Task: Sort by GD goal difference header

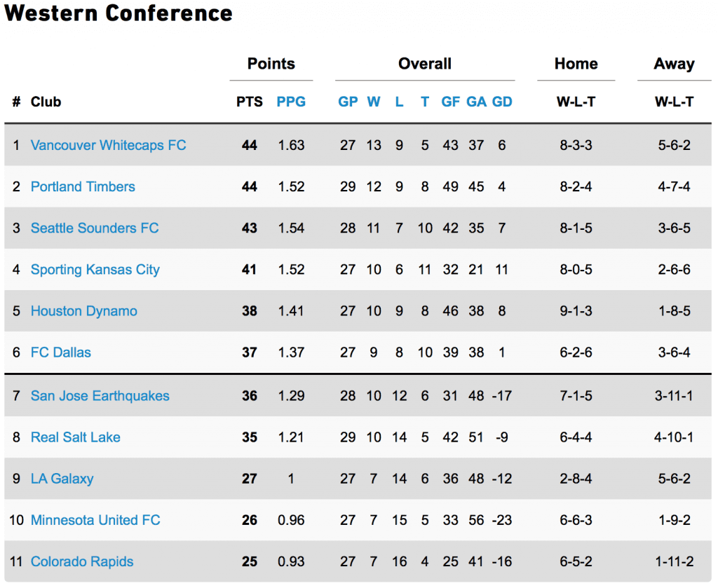Action: click(x=502, y=102)
